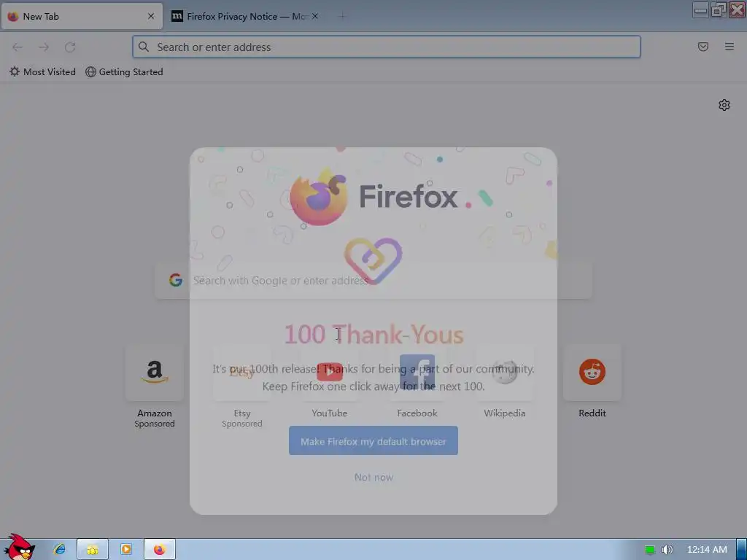Click the volume speaker tray icon

pos(667,550)
